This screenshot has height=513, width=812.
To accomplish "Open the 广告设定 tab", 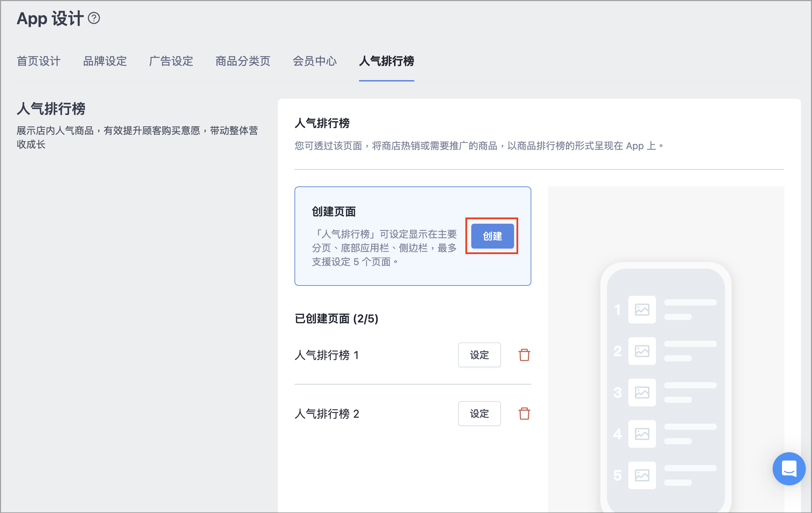I will (171, 61).
